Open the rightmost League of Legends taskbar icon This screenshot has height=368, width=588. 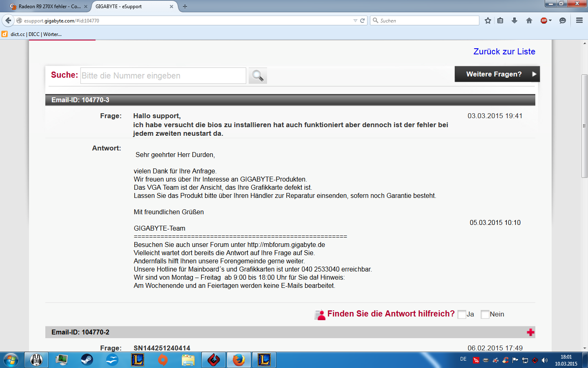coord(264,360)
